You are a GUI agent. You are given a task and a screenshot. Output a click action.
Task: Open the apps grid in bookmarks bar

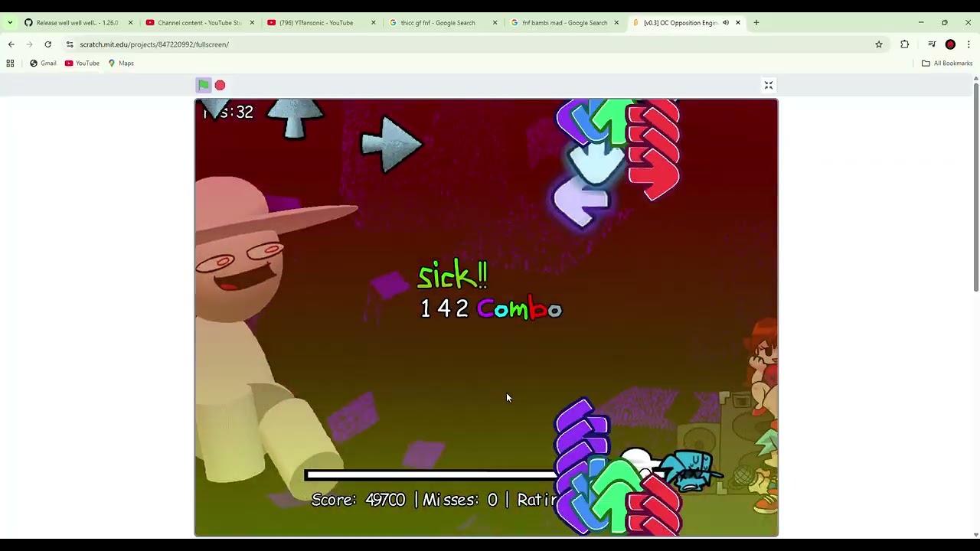pos(11,64)
